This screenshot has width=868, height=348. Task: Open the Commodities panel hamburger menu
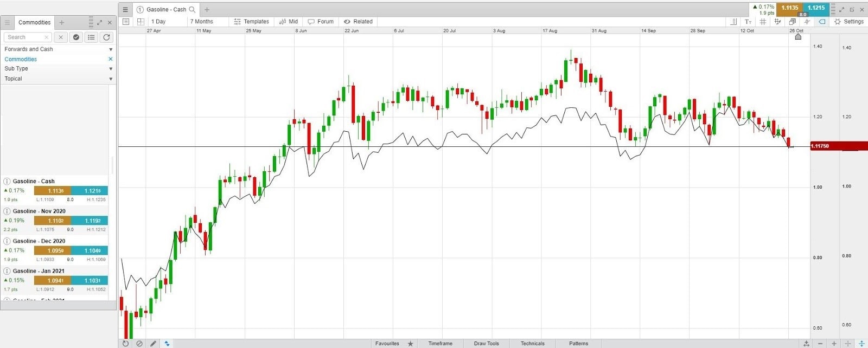click(7, 22)
